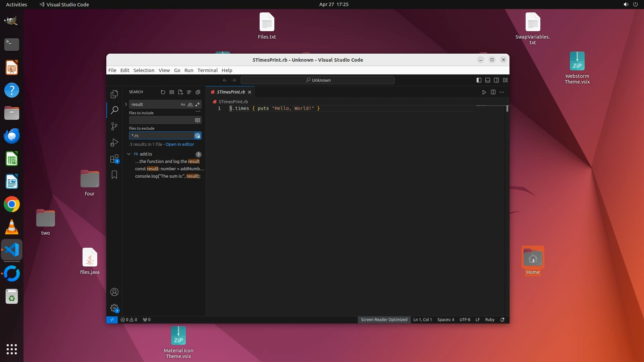Click the Open in editor link

click(x=180, y=144)
